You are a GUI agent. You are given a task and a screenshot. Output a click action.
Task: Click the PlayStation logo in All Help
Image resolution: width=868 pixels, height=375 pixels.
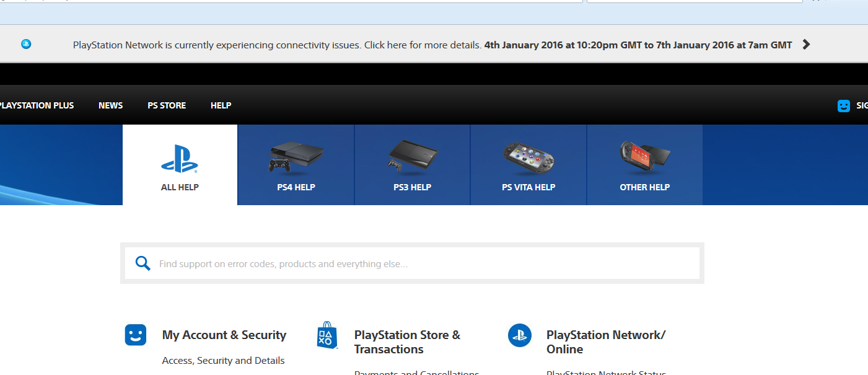180,159
